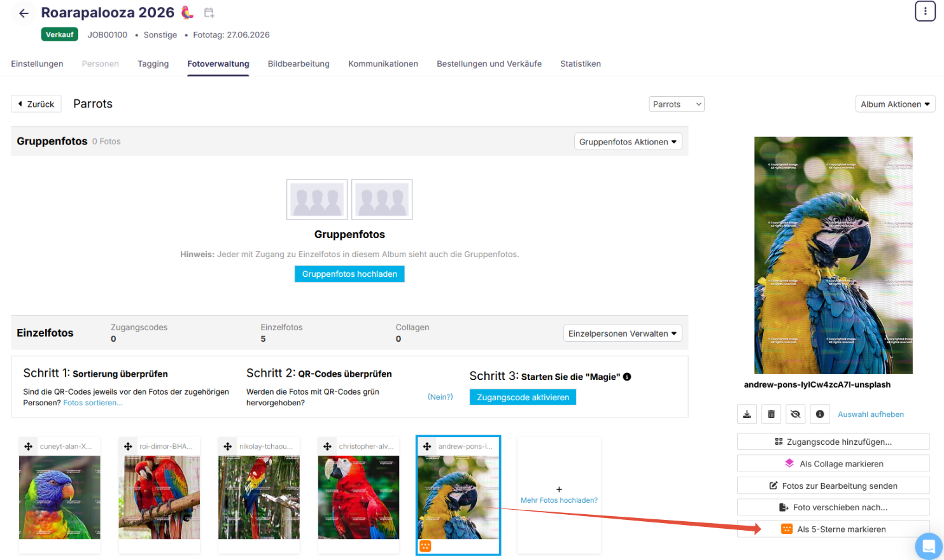Screen dimensions: 944x560
Task: Delete the selected photo via trash icon
Action: click(771, 414)
